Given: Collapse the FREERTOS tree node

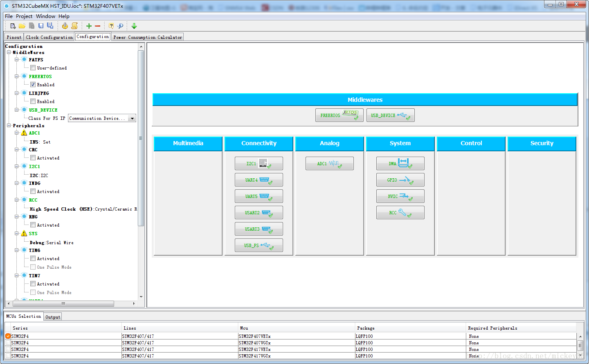Looking at the screenshot, I should point(17,76).
